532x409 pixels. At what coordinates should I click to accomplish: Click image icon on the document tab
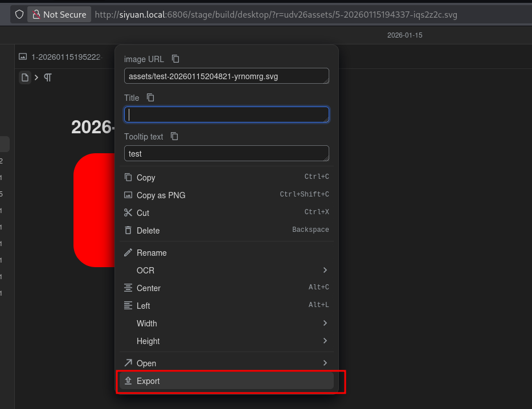pos(23,56)
